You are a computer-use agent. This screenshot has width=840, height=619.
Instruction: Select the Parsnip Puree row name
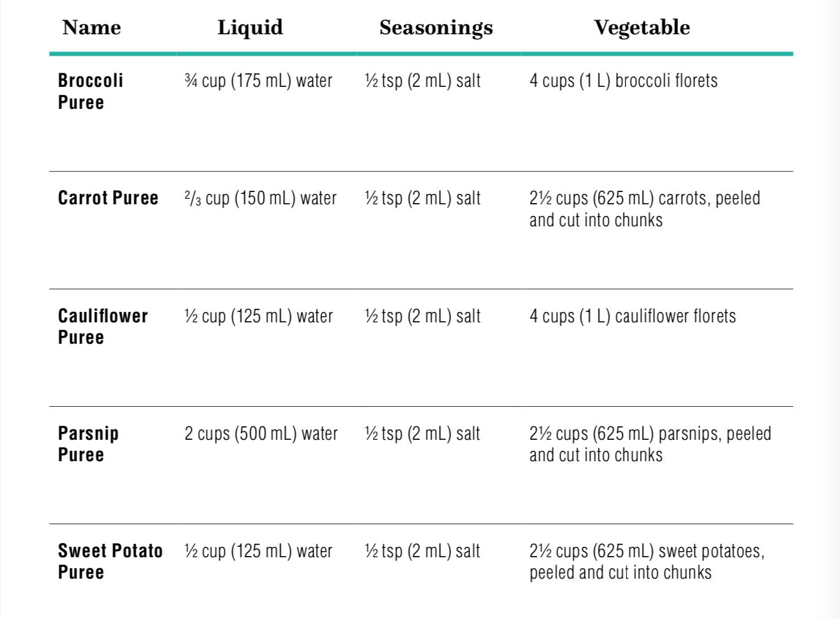tap(88, 444)
